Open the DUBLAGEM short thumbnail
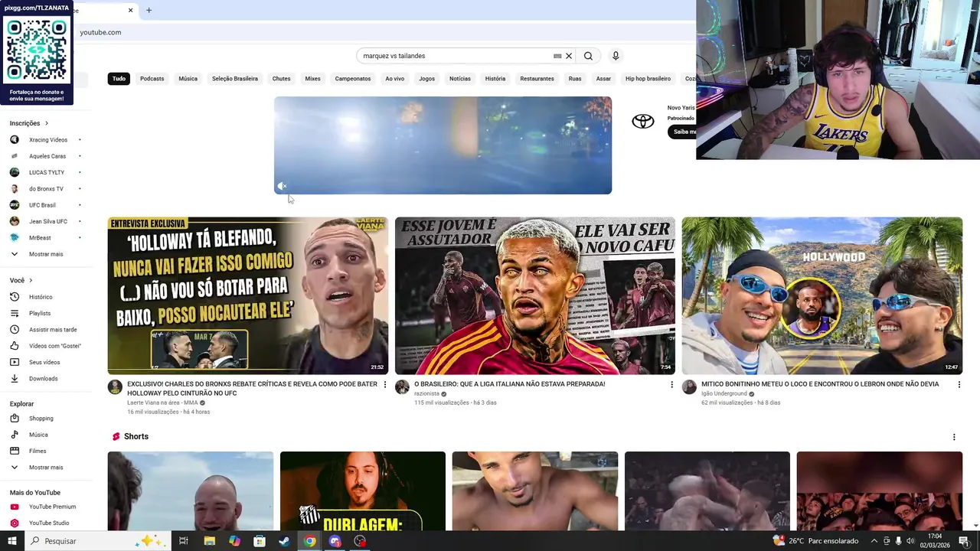Image resolution: width=980 pixels, height=551 pixels. point(363,491)
